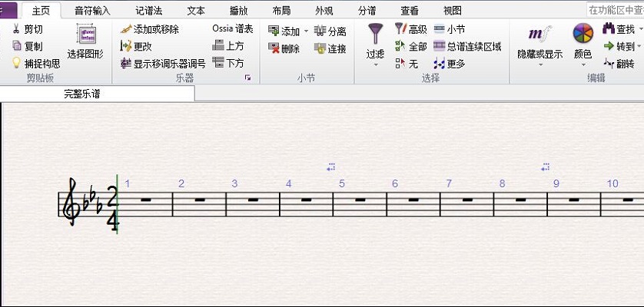
Task: Open the 主页 ribbon tab
Action: coord(41,11)
